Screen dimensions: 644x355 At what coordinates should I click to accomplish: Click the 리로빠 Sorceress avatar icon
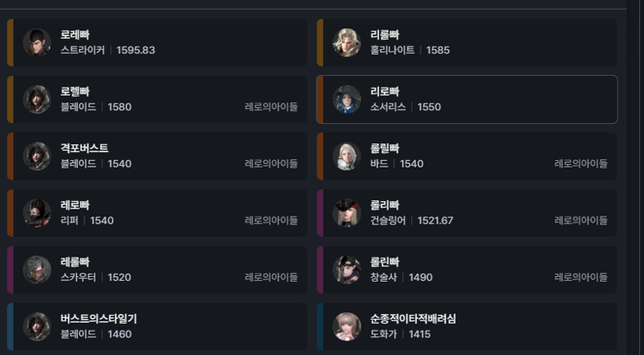[x=347, y=100]
